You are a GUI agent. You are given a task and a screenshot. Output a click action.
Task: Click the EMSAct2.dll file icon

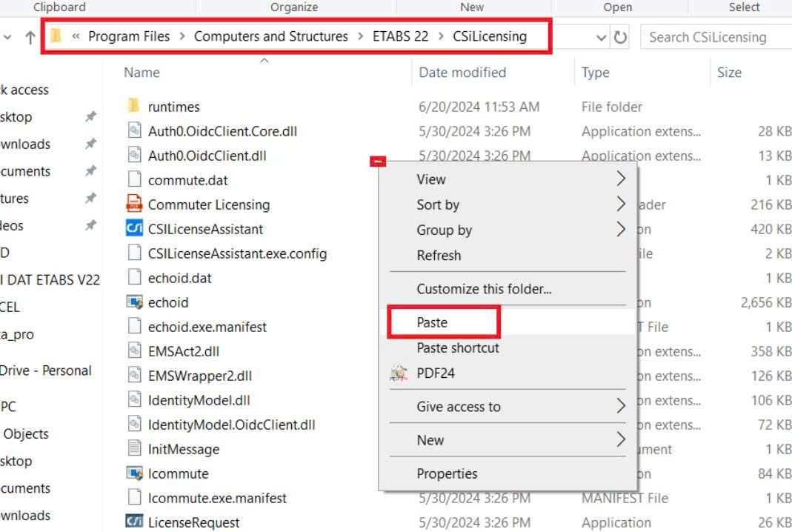[134, 350]
